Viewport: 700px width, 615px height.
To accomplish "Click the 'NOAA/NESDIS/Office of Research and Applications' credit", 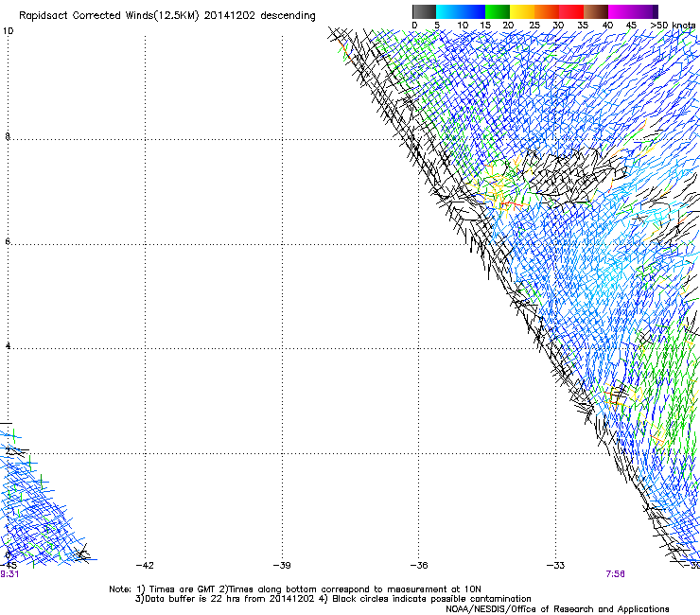I will tap(557, 609).
